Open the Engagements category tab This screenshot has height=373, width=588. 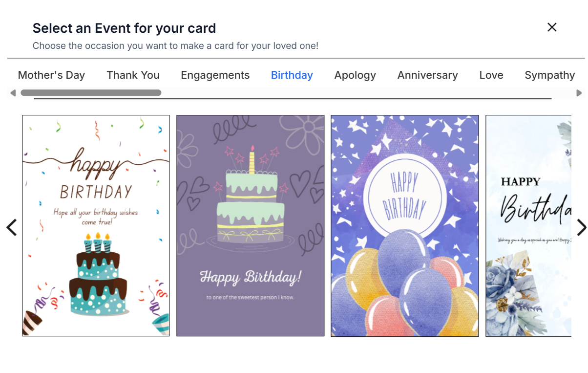[x=215, y=75]
